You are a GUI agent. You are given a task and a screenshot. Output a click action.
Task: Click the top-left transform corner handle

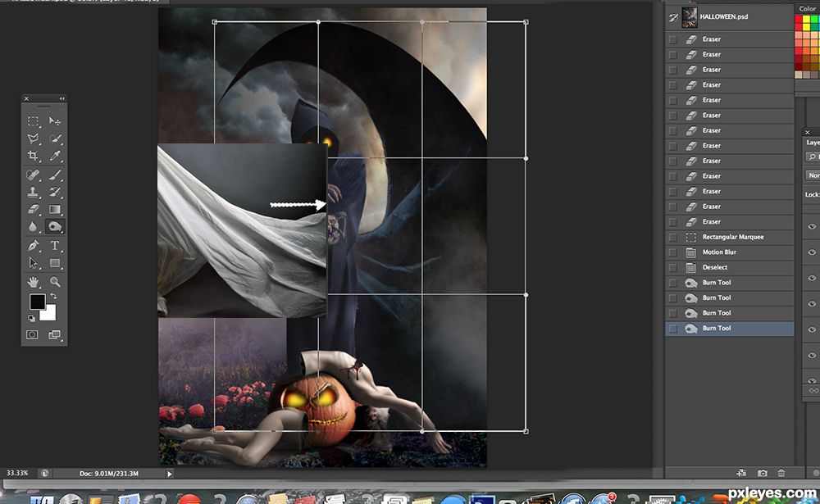click(x=214, y=22)
